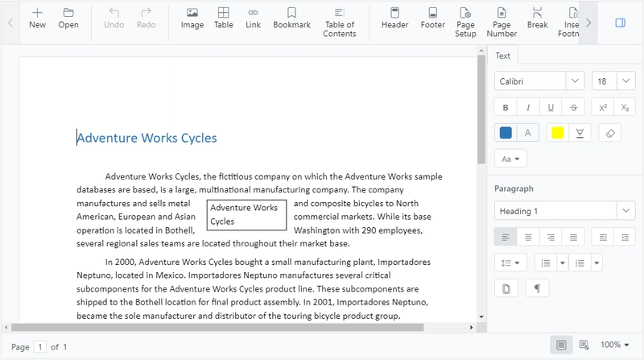Image resolution: width=644 pixels, height=360 pixels.
Task: Click the Redo toolbar button
Action: coord(147,19)
